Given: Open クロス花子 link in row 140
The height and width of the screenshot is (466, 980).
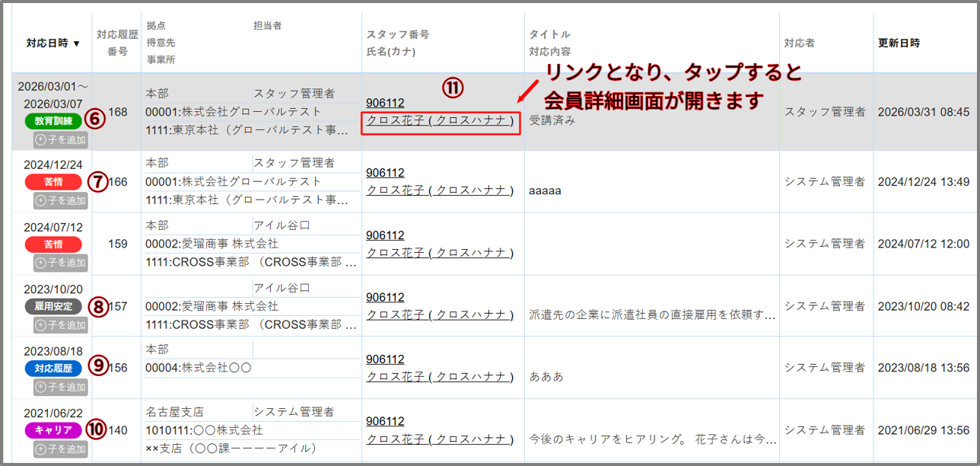Looking at the screenshot, I should click(440, 439).
